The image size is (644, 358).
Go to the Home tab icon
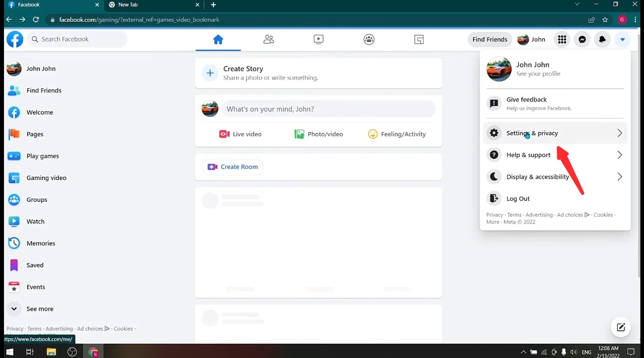218,39
